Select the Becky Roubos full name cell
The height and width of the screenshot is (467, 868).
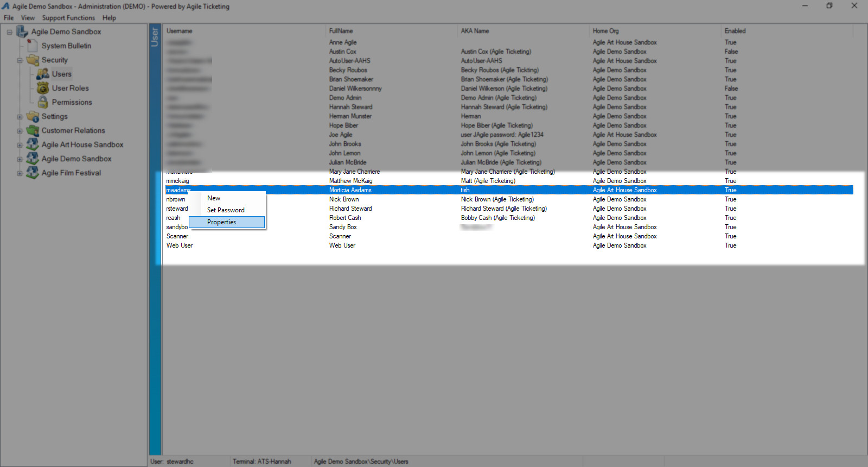pyautogui.click(x=348, y=70)
